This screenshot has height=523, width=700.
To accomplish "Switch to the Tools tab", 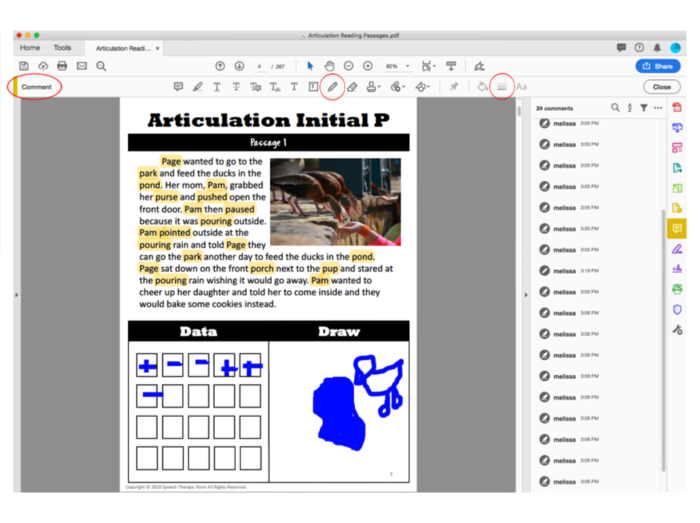I will [x=62, y=47].
